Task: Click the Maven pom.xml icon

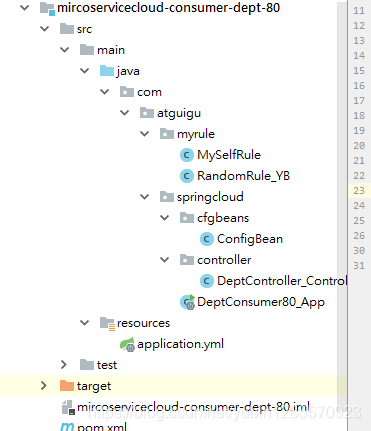Action: click(x=67, y=427)
